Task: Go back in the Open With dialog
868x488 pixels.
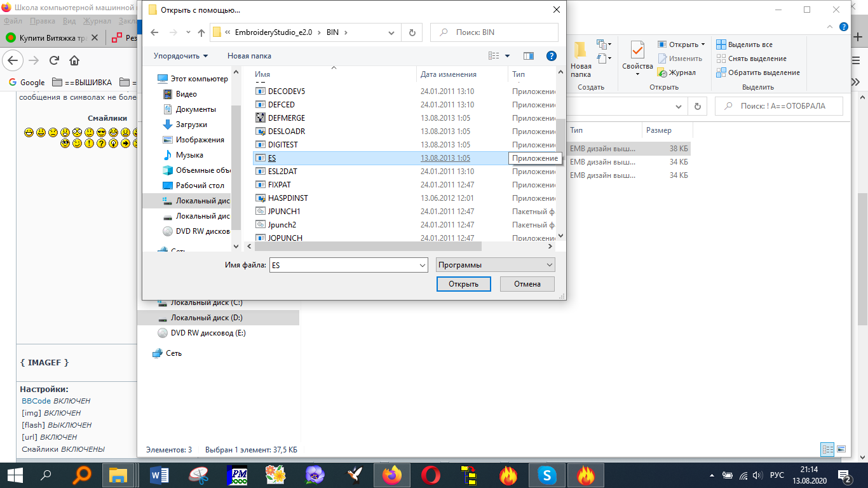Action: 154,32
